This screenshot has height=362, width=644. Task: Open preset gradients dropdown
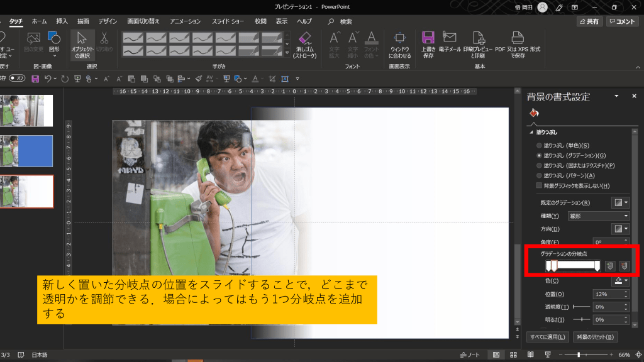click(x=620, y=202)
